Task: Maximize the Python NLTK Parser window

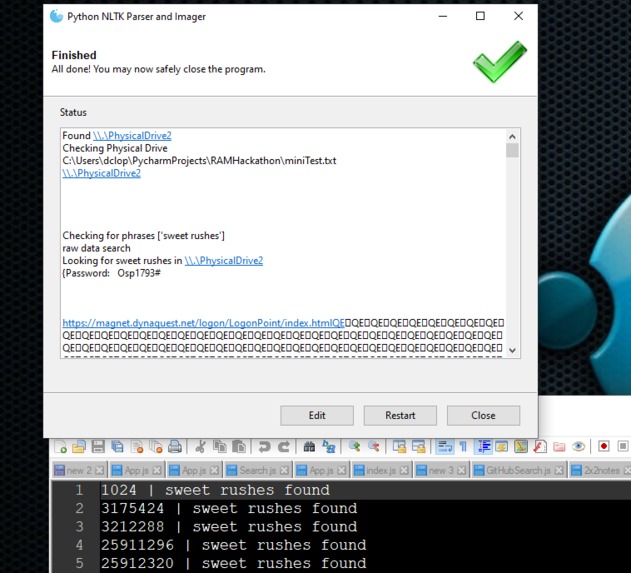Action: pyautogui.click(x=480, y=16)
